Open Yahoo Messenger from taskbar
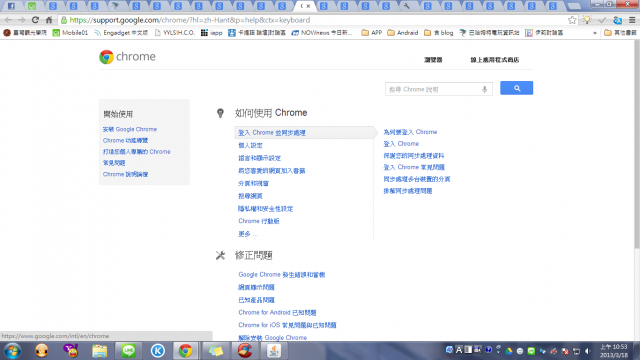 click(71, 351)
